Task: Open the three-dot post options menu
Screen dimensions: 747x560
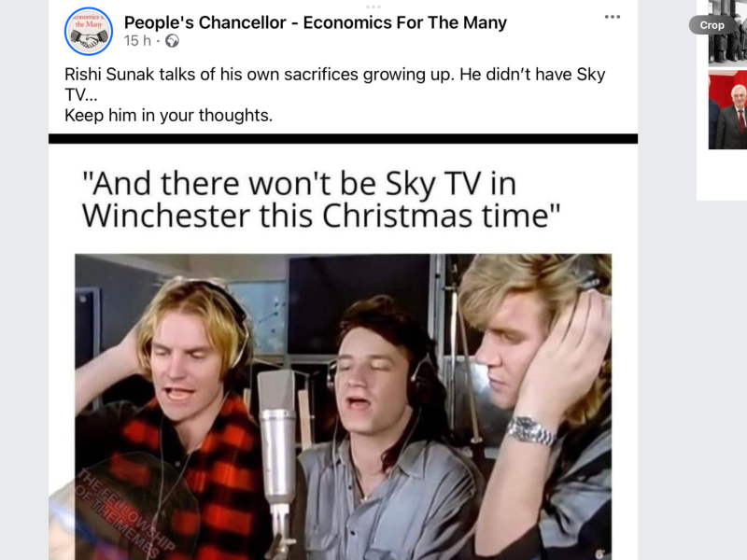Action: pyautogui.click(x=613, y=17)
